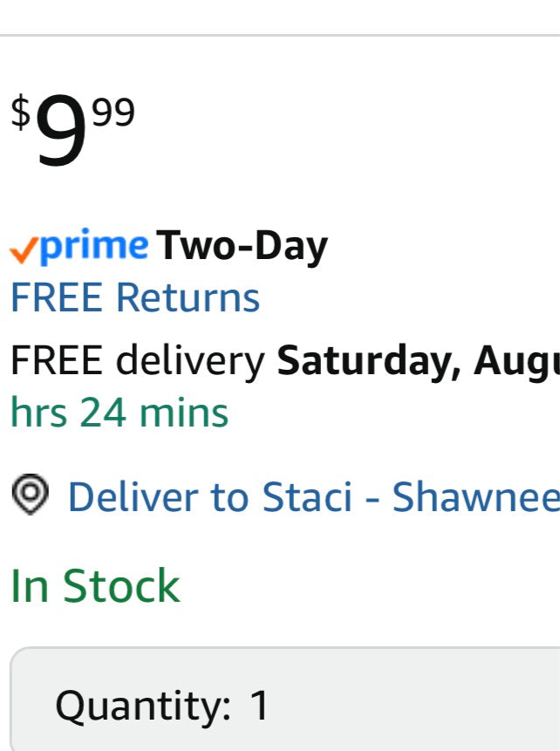Click the large 9 price digit
Viewport: 560px width, 751px height.
[60, 130]
